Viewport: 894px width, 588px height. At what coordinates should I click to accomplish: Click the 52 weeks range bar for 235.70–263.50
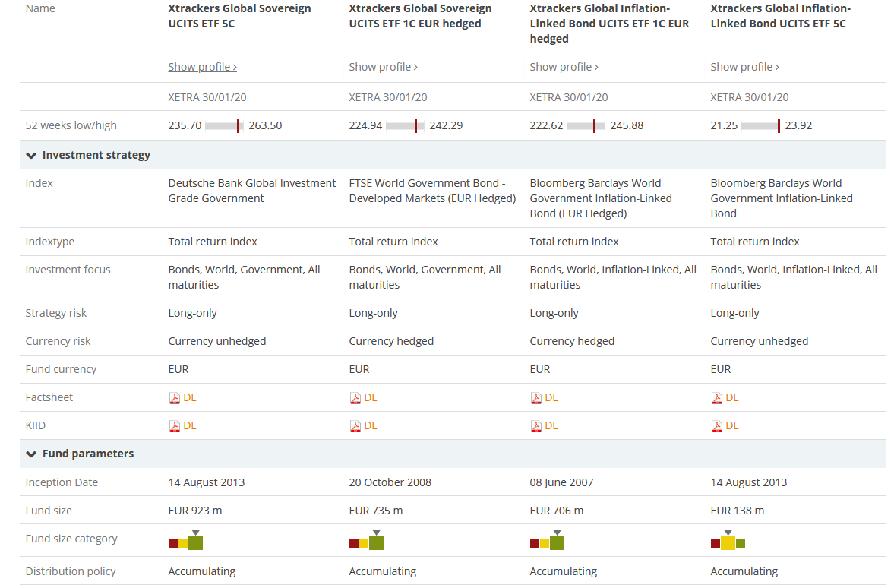click(x=225, y=125)
